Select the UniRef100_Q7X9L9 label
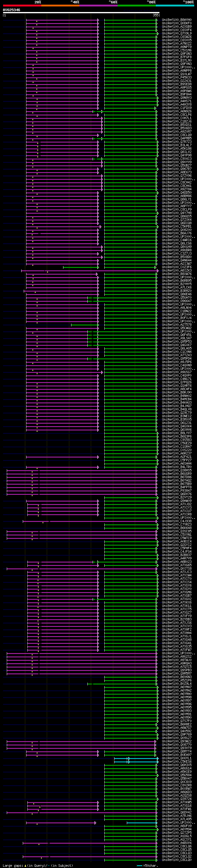 [177, 33]
